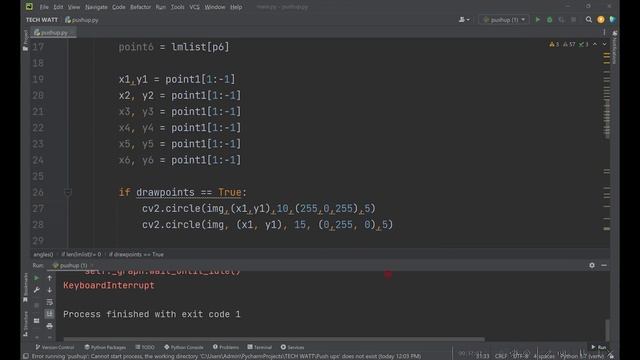Click the restore layout icon in Run panel

click(36, 320)
